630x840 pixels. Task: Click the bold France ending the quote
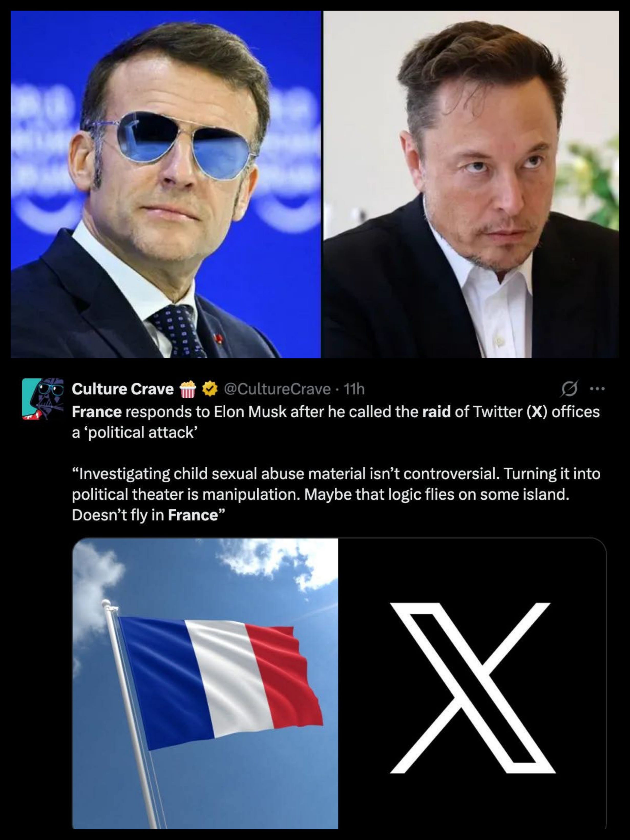coord(193,515)
